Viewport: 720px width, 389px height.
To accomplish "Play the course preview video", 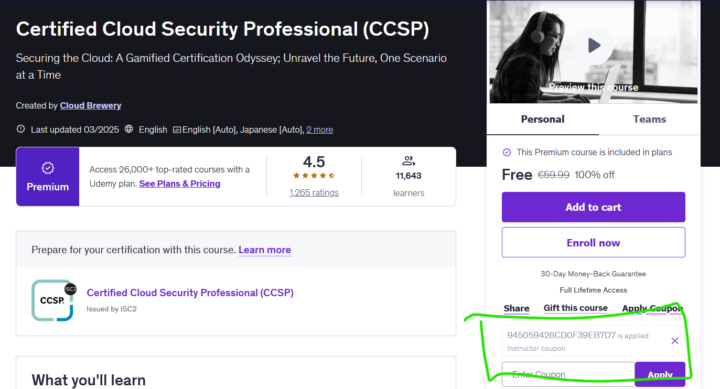I will tap(594, 45).
